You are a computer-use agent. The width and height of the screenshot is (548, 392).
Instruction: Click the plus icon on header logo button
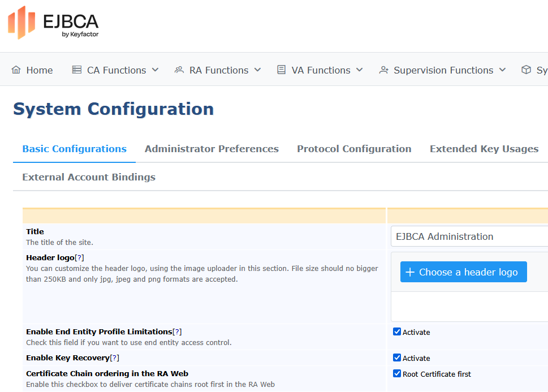[410, 272]
